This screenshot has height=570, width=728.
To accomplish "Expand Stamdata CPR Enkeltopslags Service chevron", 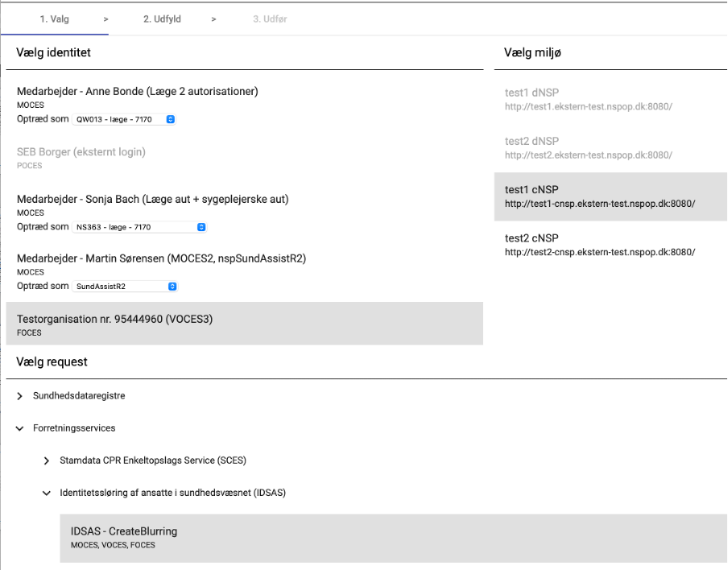I will 47,461.
